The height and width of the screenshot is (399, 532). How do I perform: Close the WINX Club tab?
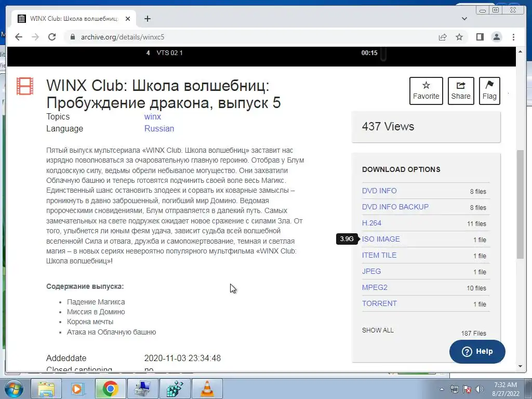point(128,19)
